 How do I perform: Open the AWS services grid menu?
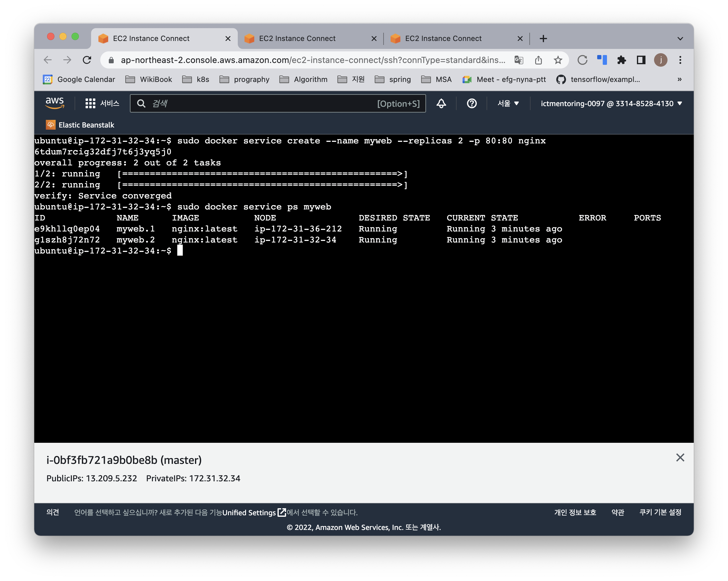[90, 103]
